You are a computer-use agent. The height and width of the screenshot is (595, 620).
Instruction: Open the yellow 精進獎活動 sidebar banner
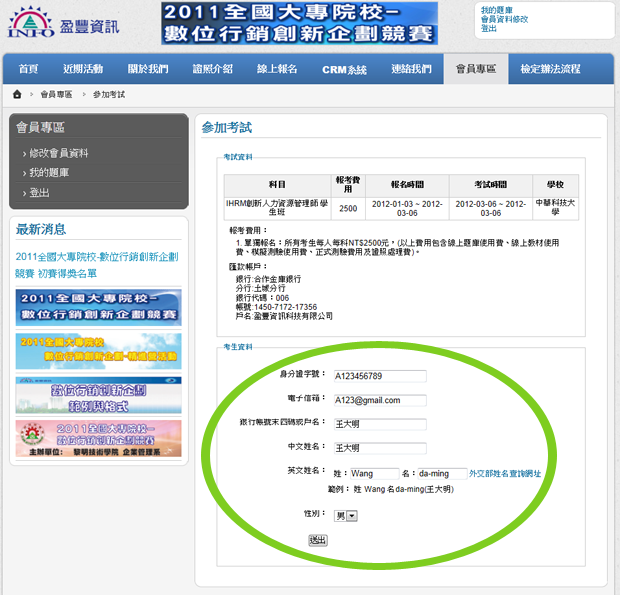(x=98, y=350)
